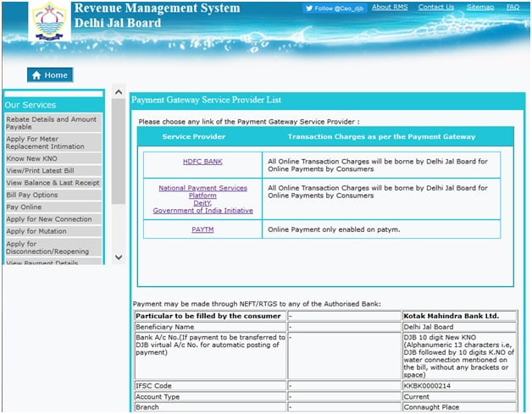Open the FAQ link
The width and height of the screenshot is (532, 414).
click(x=513, y=7)
